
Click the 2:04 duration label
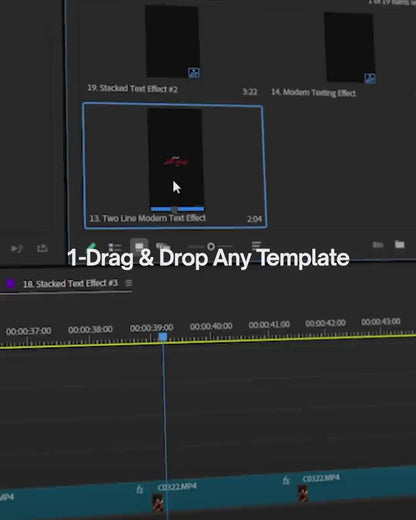click(254, 219)
